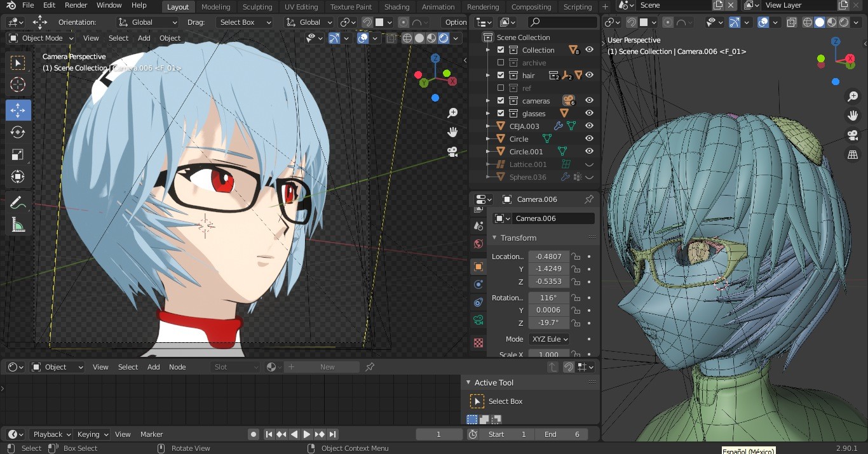868x454 pixels.
Task: Activate the Rotate tool
Action: coord(18,132)
